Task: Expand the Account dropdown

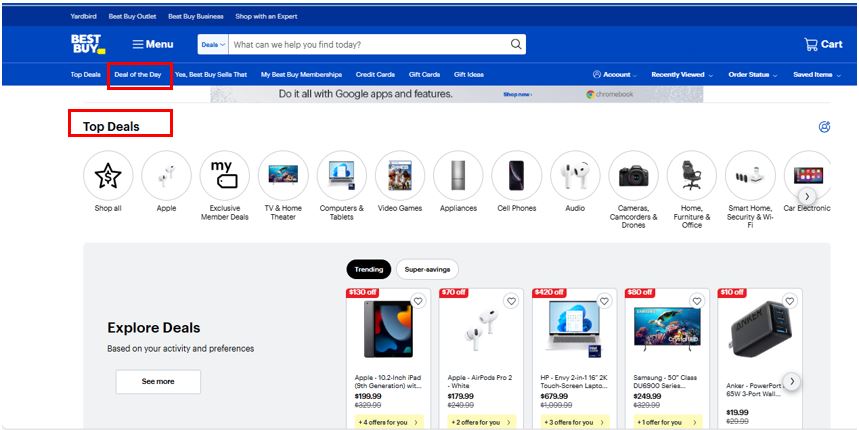Action: pyautogui.click(x=616, y=75)
